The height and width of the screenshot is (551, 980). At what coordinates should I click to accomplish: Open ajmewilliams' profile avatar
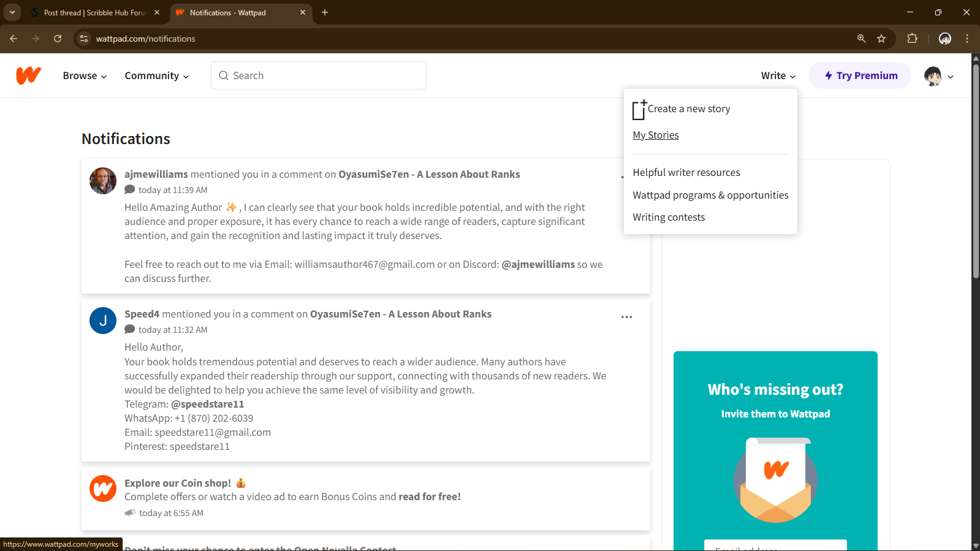(x=103, y=181)
